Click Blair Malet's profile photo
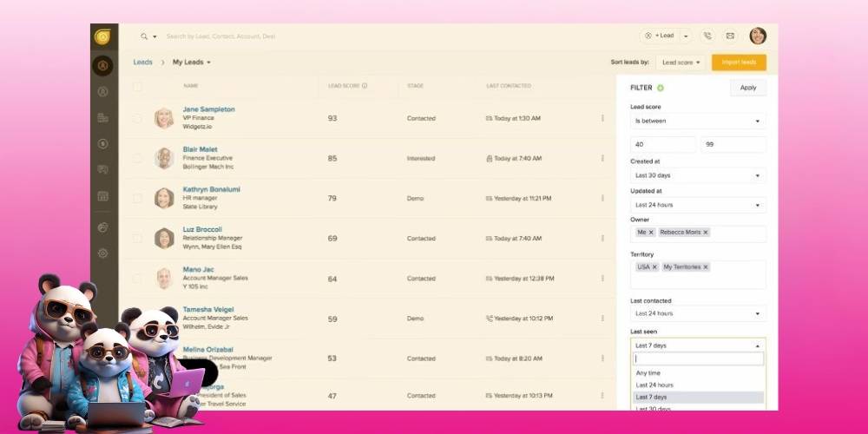Screen dimensions: 868x434 click(164, 158)
